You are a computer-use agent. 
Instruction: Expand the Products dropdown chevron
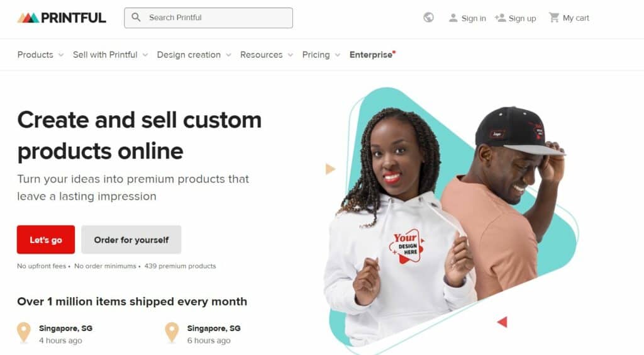[61, 55]
